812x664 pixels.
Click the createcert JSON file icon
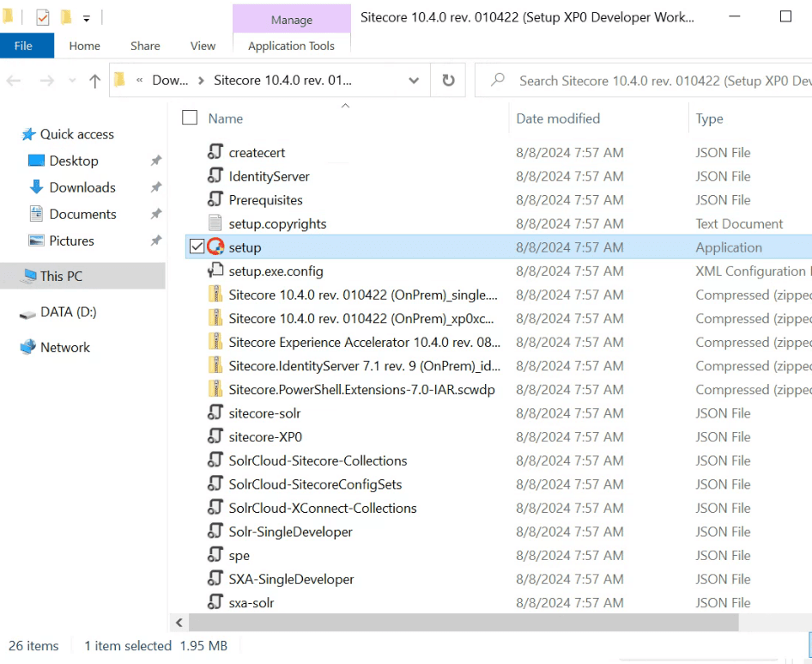(x=215, y=152)
